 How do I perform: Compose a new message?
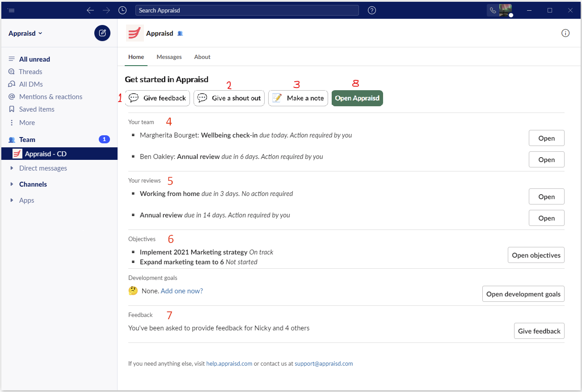click(x=102, y=33)
